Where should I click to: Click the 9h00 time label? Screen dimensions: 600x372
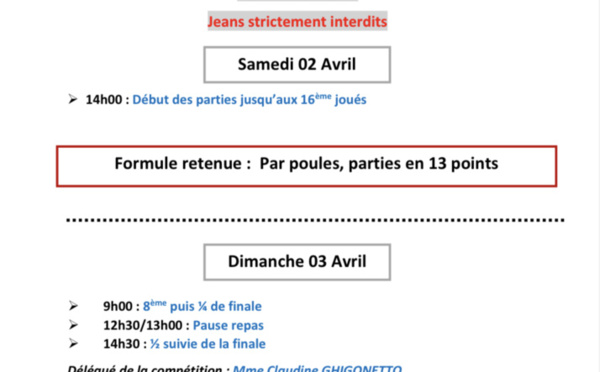point(118,306)
